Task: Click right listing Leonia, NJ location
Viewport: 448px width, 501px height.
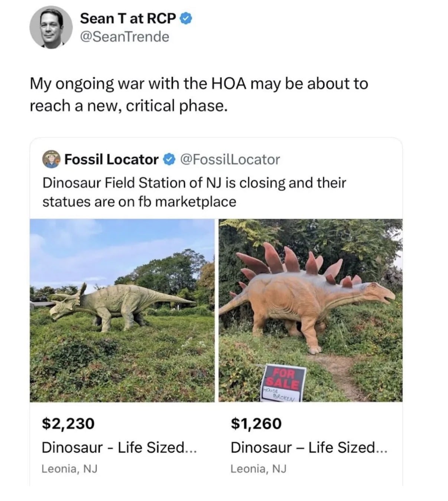Action: click(x=259, y=469)
